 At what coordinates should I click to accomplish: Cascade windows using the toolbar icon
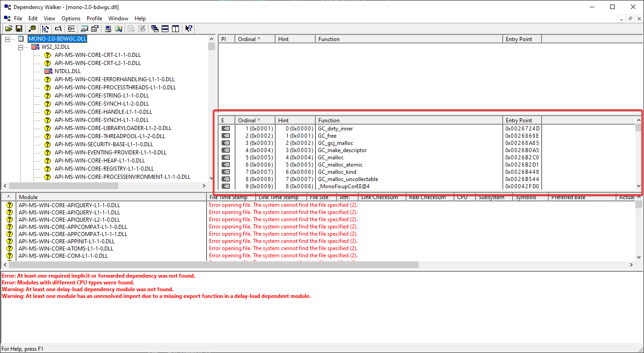coord(155,28)
